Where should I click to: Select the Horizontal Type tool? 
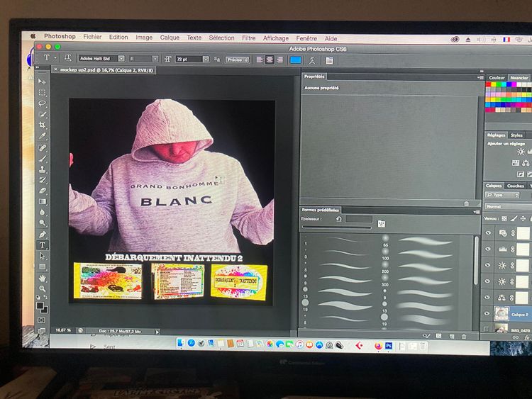pyautogui.click(x=42, y=245)
